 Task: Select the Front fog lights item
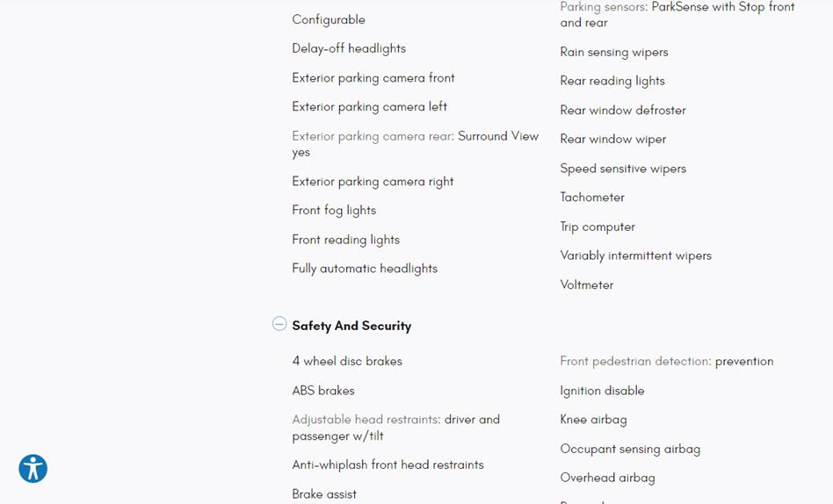(334, 211)
